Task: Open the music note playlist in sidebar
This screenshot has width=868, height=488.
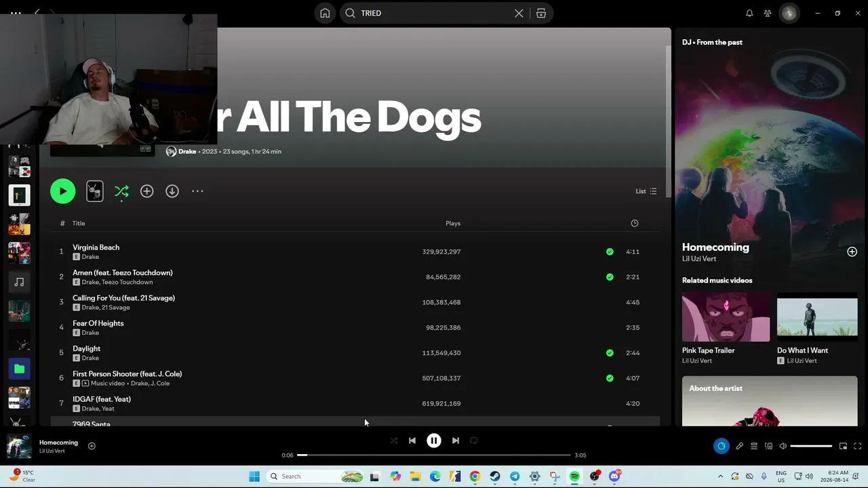Action: pos(19,282)
